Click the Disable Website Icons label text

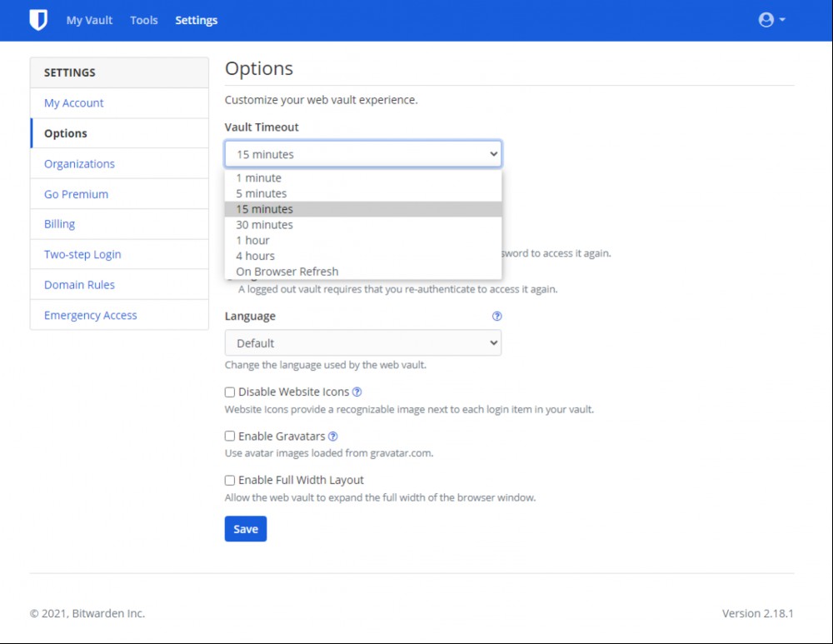(294, 392)
